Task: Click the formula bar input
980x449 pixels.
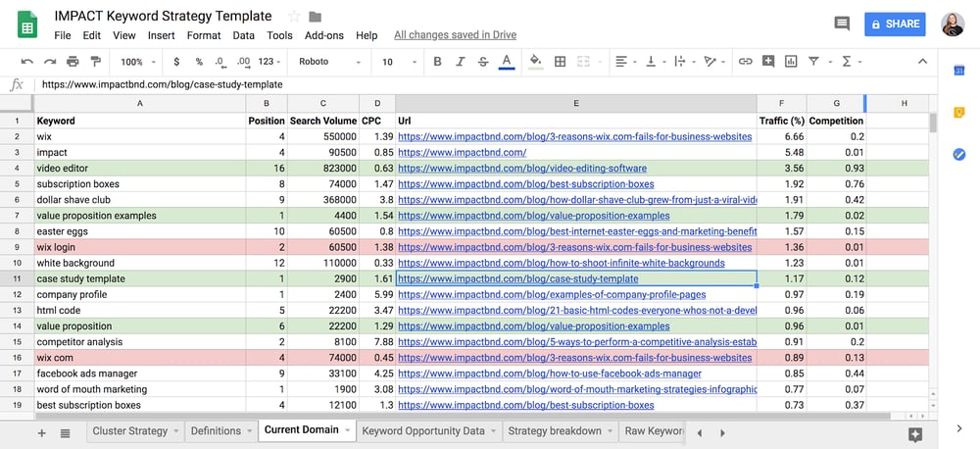Action: pos(487,84)
